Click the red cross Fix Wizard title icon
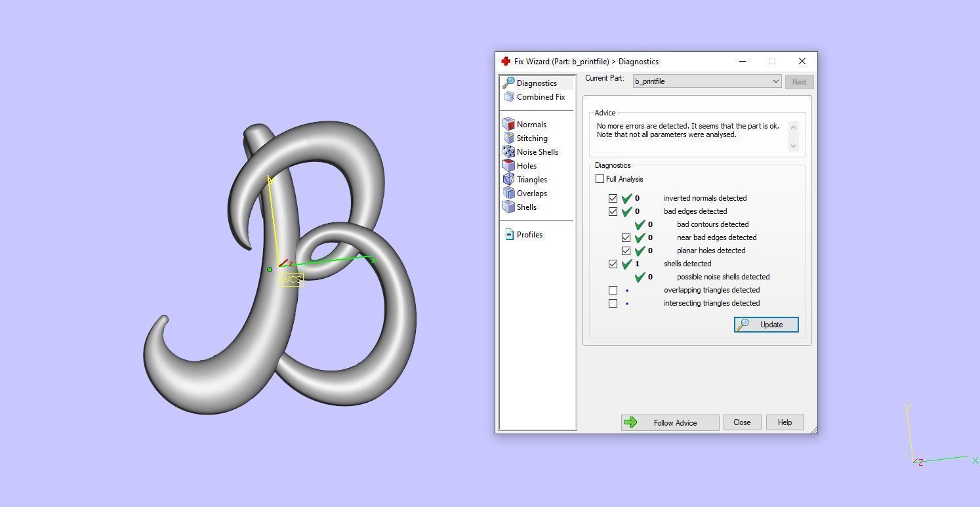The image size is (980, 507). (506, 61)
